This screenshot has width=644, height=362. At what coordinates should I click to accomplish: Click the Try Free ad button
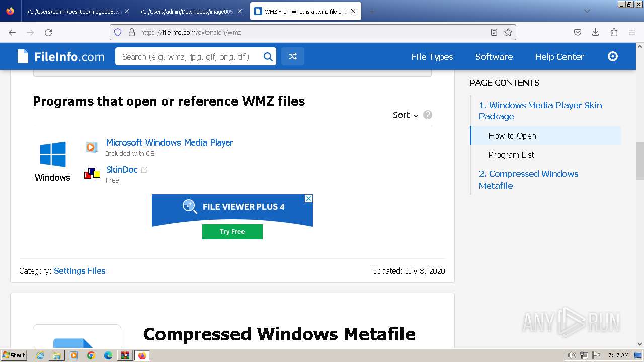point(232,232)
